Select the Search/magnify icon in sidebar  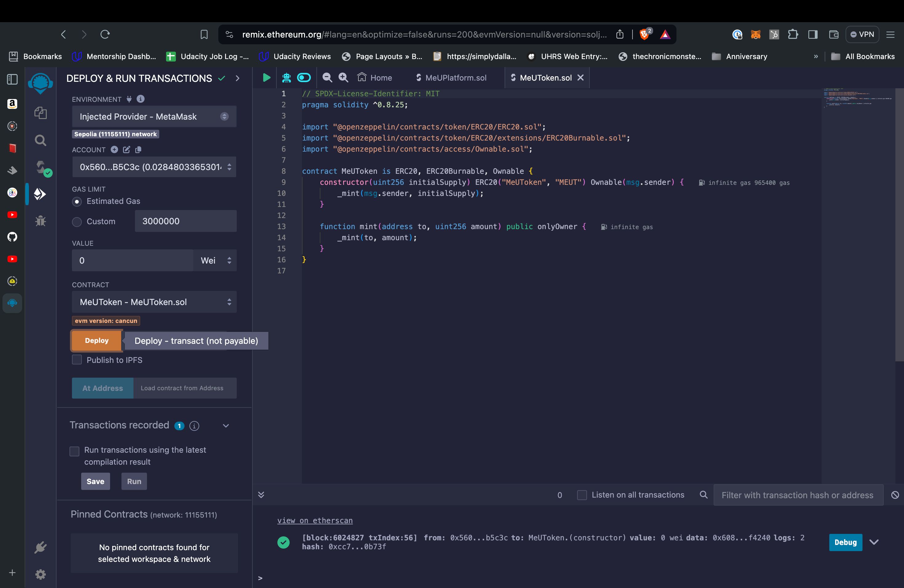pyautogui.click(x=40, y=141)
